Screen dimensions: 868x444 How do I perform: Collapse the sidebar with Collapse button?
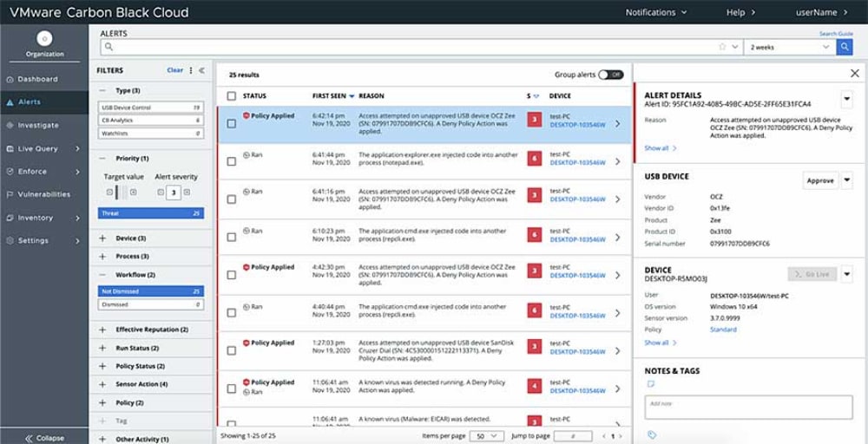coord(44,438)
